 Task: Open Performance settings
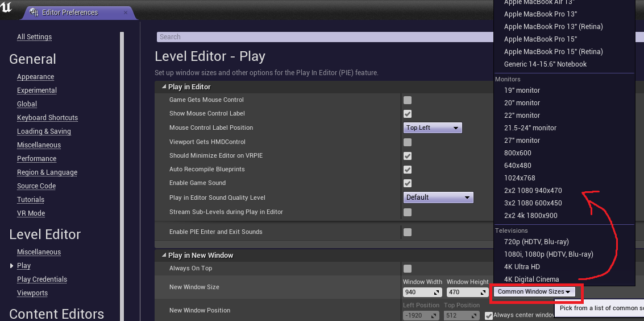click(36, 159)
